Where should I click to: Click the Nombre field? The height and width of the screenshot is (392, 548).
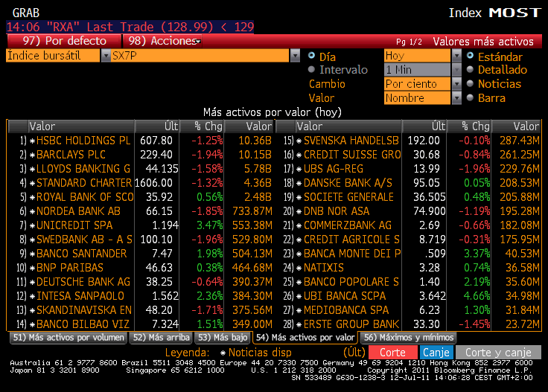click(417, 98)
